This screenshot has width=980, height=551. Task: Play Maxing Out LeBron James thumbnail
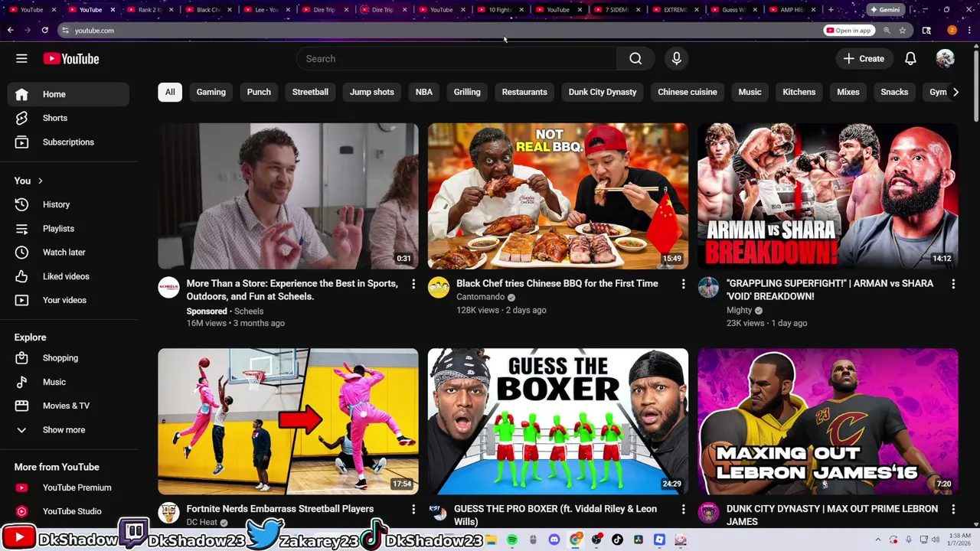(x=828, y=422)
